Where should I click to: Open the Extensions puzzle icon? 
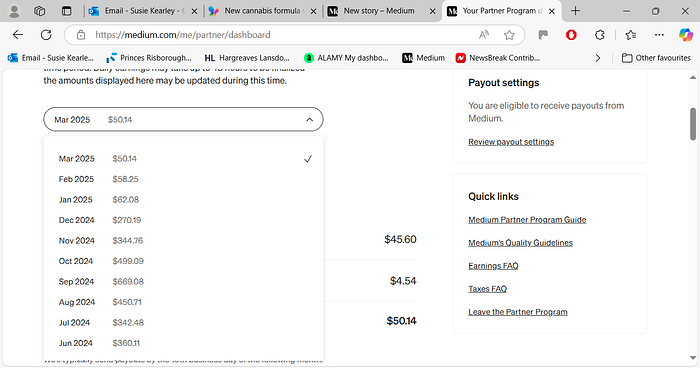tap(600, 35)
